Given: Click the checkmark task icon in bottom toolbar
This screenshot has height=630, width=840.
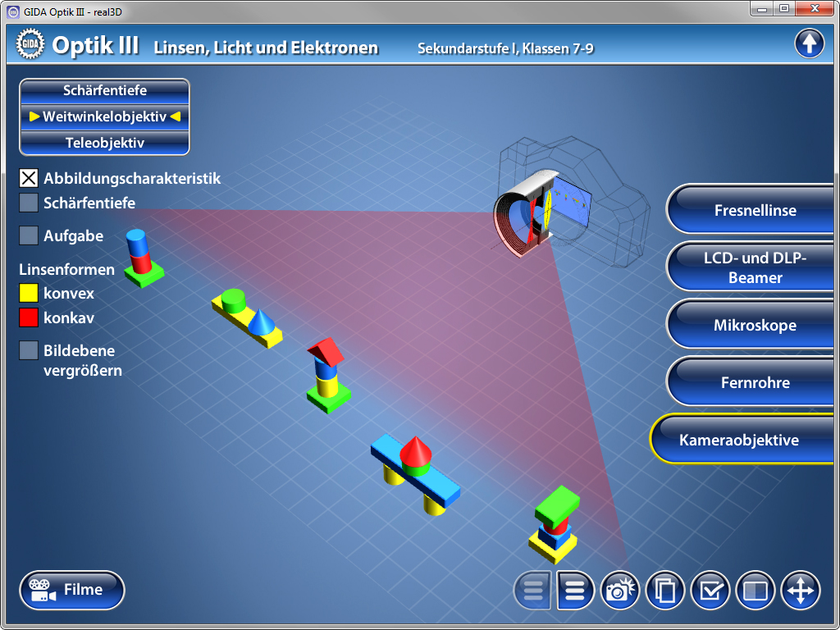Looking at the screenshot, I should point(710,590).
